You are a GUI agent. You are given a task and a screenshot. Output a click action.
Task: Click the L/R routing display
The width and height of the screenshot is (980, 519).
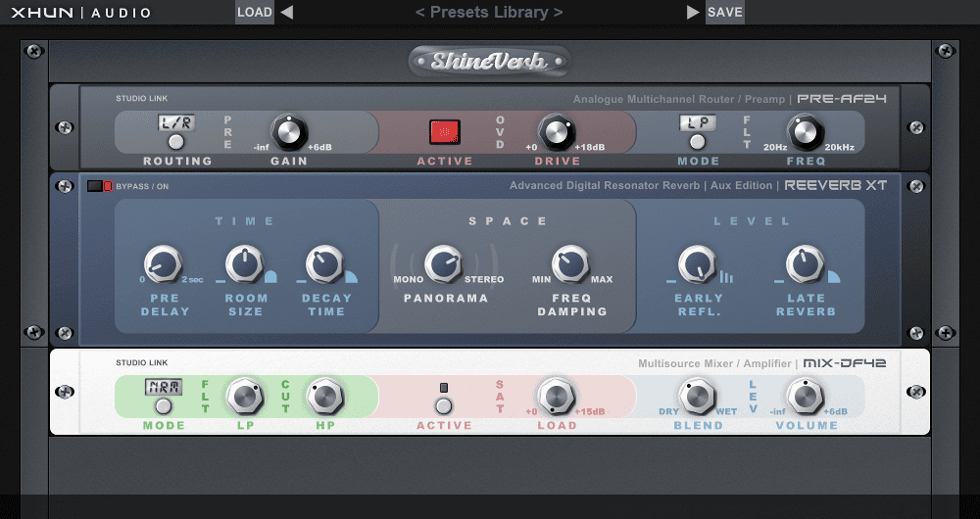(x=177, y=123)
